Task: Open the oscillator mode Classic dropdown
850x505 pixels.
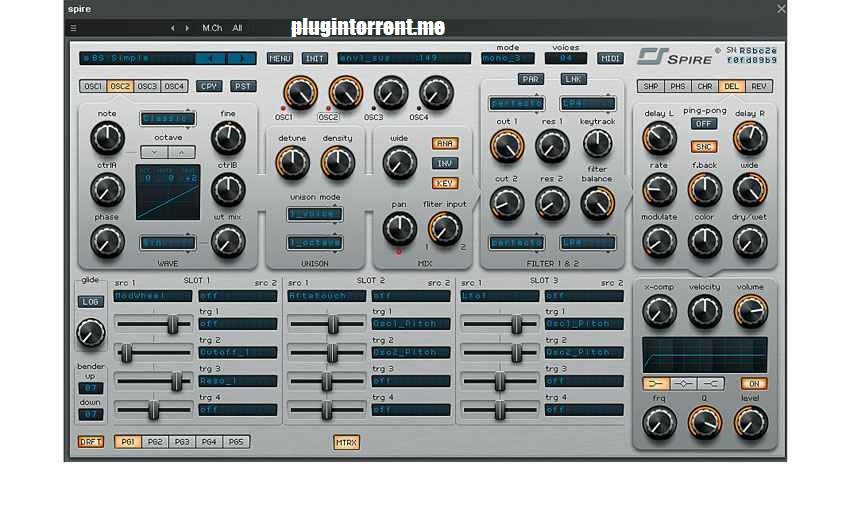Action: [x=168, y=119]
